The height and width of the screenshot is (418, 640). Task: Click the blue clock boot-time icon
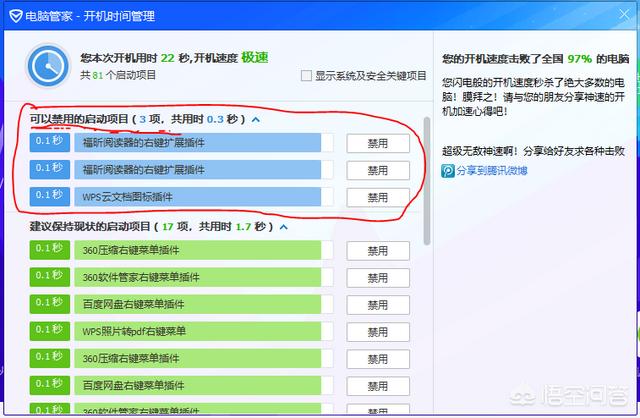[x=50, y=68]
